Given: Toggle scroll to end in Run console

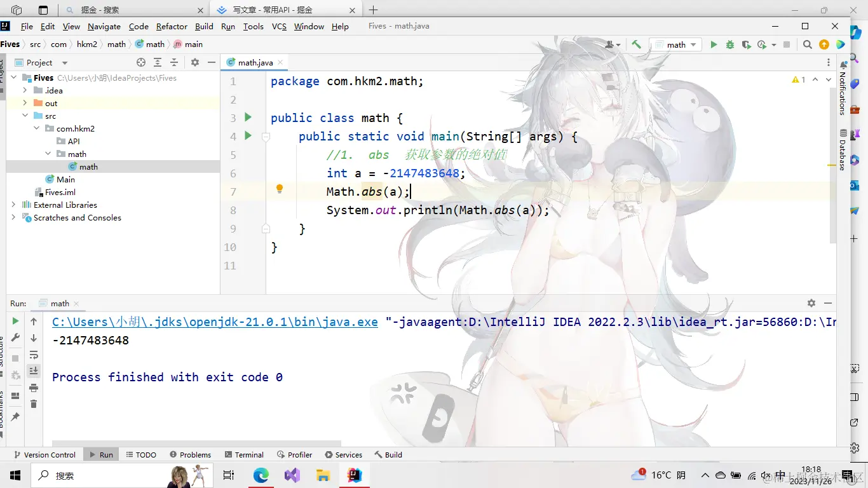Looking at the screenshot, I should [x=34, y=370].
